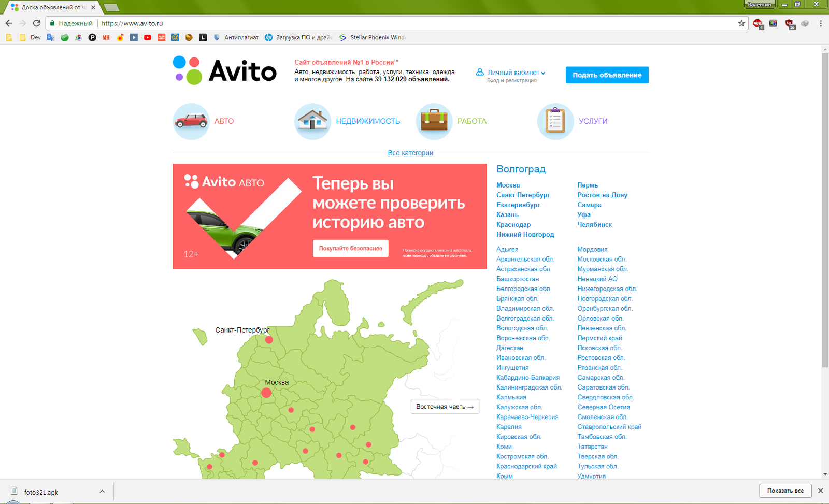This screenshot has width=829, height=504.
Task: Switch the map to Восточная часть
Action: (445, 407)
